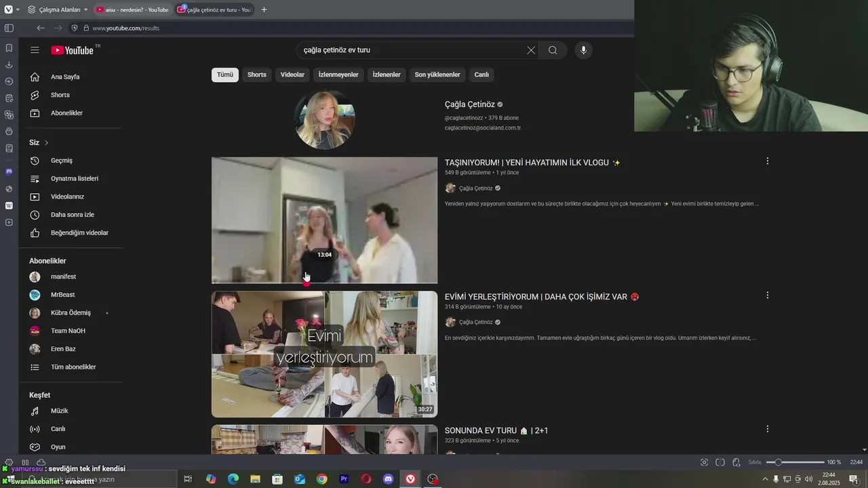Select the İzlenmeyenler filter chip
The image size is (868, 488).
point(338,75)
